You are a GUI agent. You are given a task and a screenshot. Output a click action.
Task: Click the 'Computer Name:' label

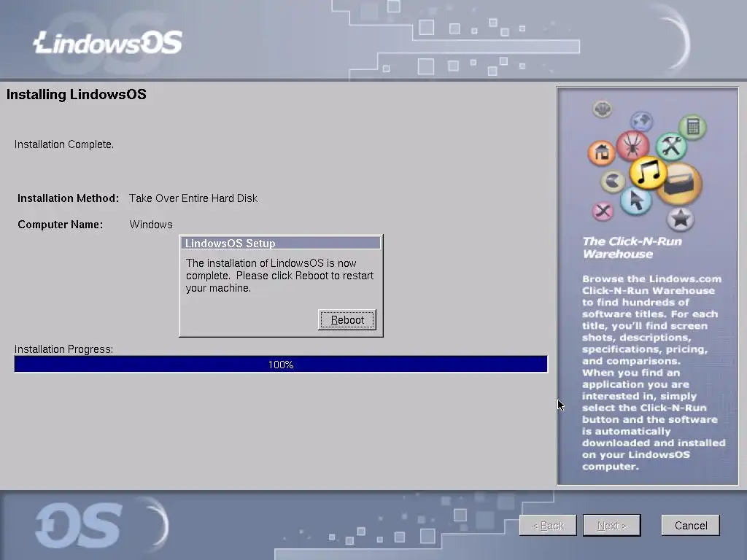[x=60, y=225]
